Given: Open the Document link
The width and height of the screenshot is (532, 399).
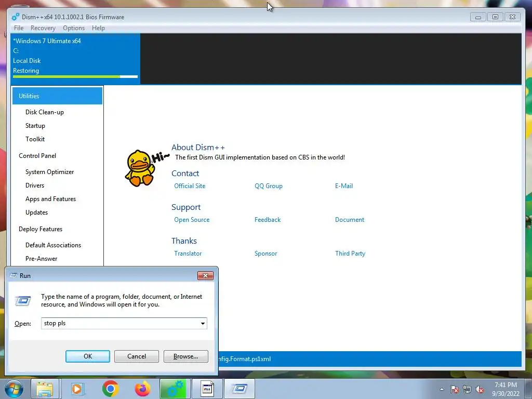Looking at the screenshot, I should (350, 220).
